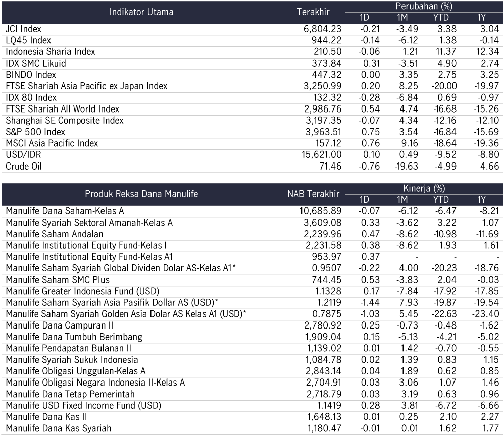
Task: Select NAB Terakhir column header
Action: click(314, 194)
